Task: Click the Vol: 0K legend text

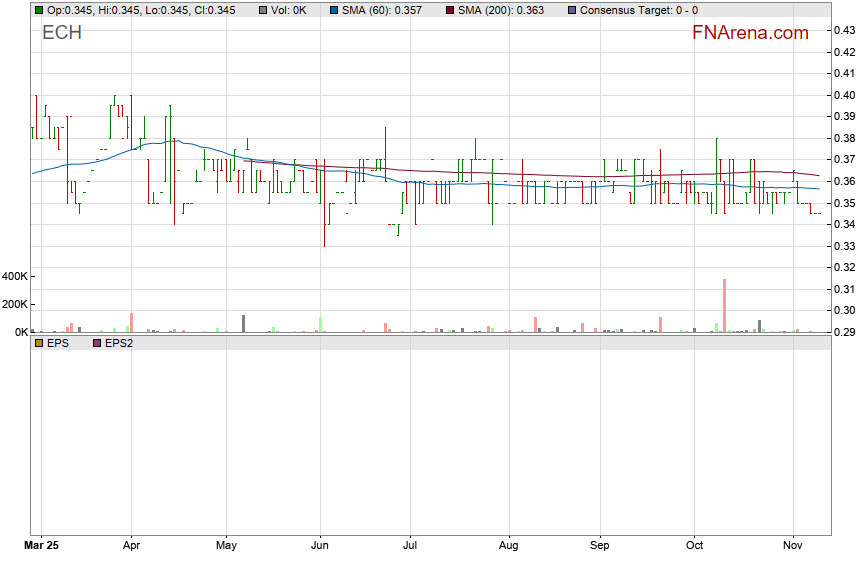Action: pos(288,10)
